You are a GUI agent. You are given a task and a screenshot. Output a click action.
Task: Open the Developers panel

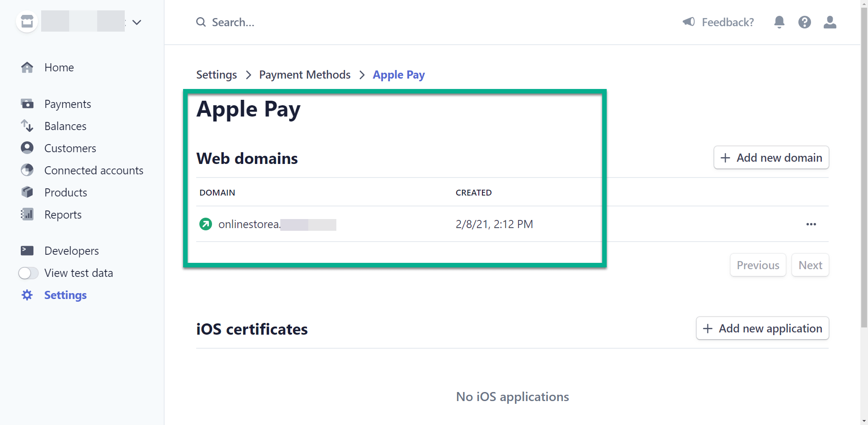point(71,251)
